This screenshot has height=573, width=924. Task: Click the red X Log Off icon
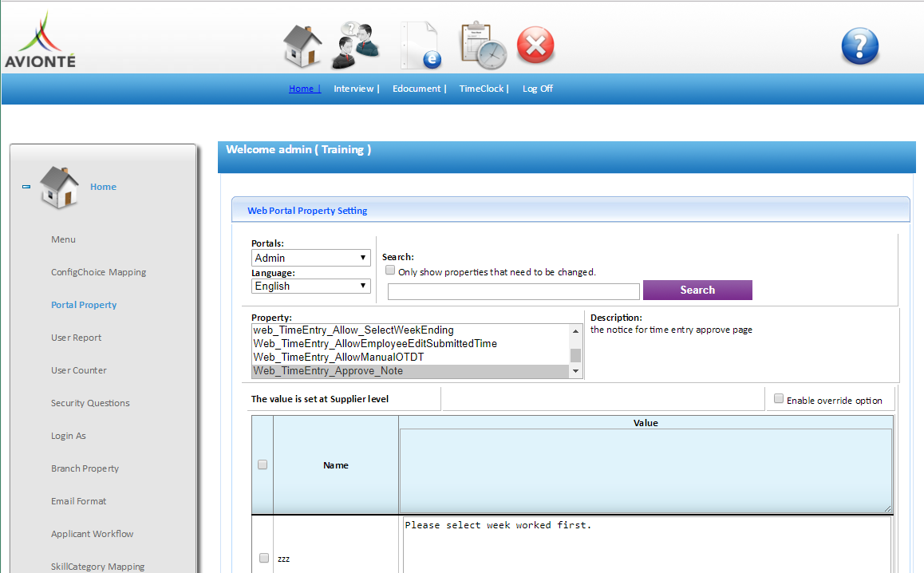(535, 45)
